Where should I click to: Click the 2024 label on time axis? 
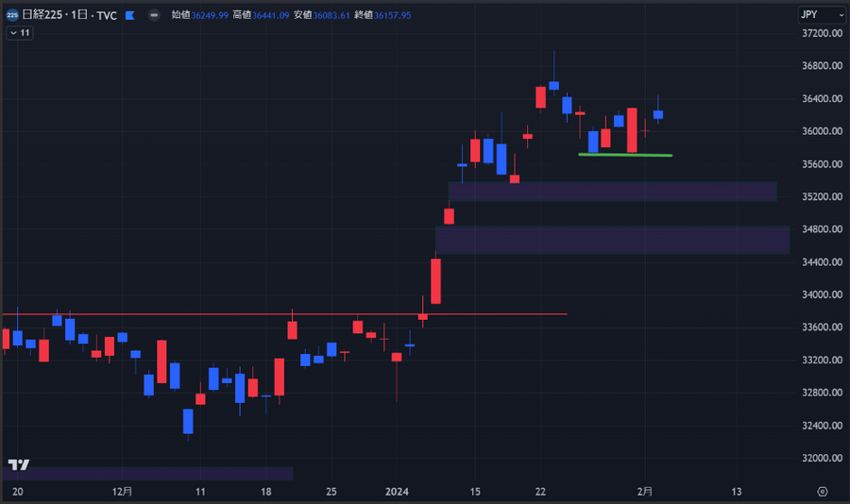398,492
